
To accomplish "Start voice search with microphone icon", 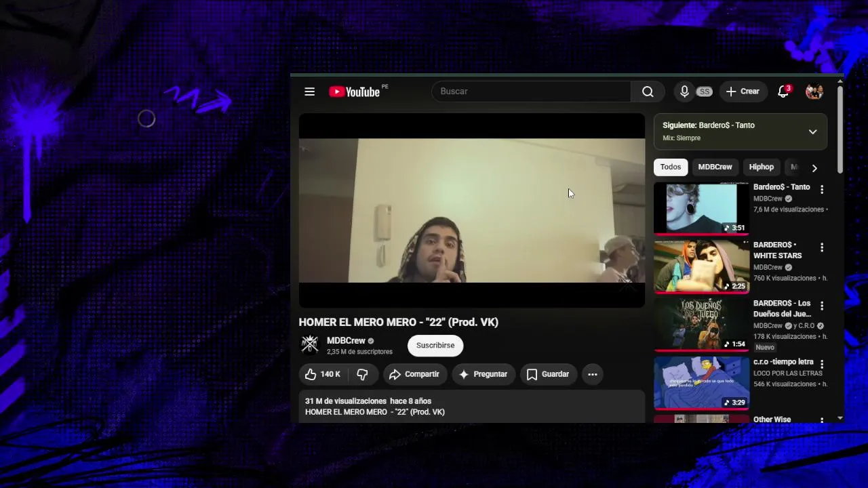I will (684, 91).
